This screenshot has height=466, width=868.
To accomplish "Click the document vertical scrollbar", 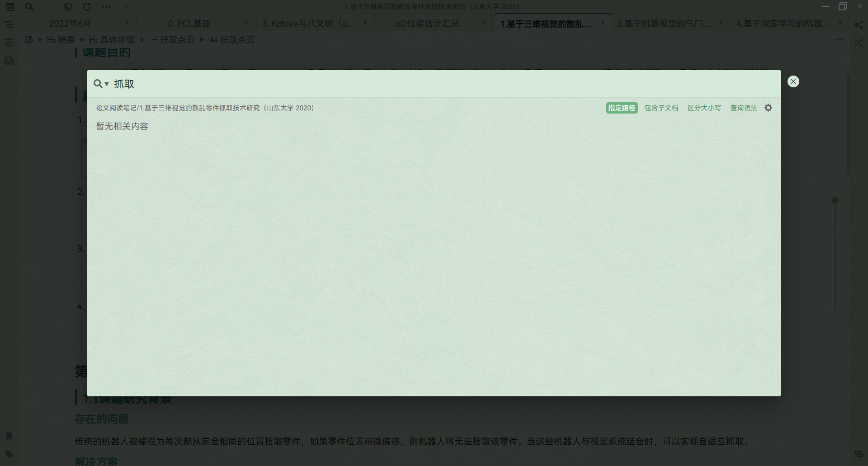I will click(848, 124).
